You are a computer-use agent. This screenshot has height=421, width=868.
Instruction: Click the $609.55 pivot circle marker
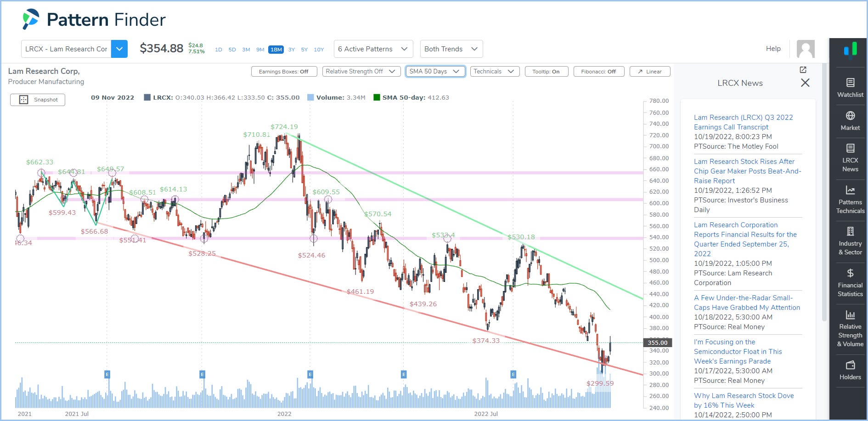[x=328, y=199]
